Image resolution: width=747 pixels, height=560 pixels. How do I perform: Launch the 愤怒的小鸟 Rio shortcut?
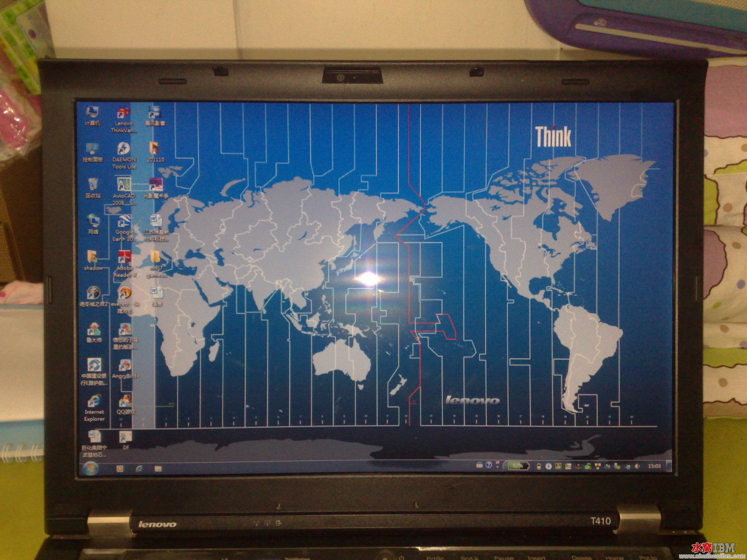[x=125, y=336]
